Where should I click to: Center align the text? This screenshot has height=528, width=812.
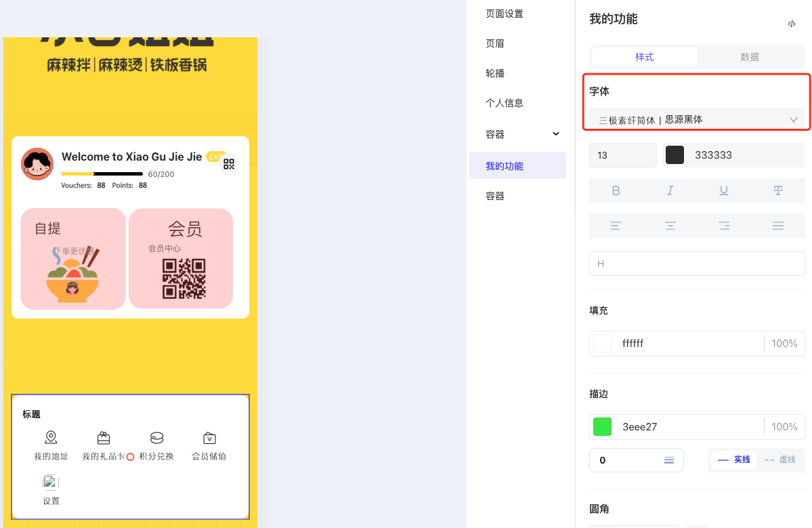click(x=670, y=226)
